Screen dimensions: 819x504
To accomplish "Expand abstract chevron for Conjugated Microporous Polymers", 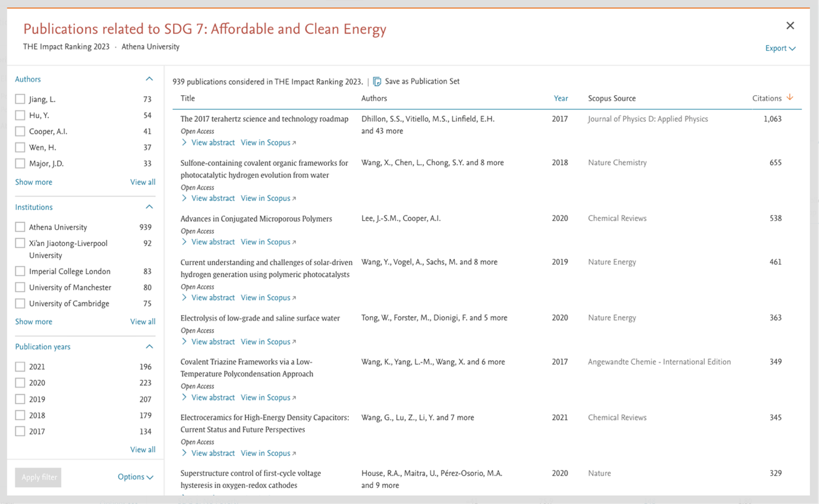I will [184, 242].
